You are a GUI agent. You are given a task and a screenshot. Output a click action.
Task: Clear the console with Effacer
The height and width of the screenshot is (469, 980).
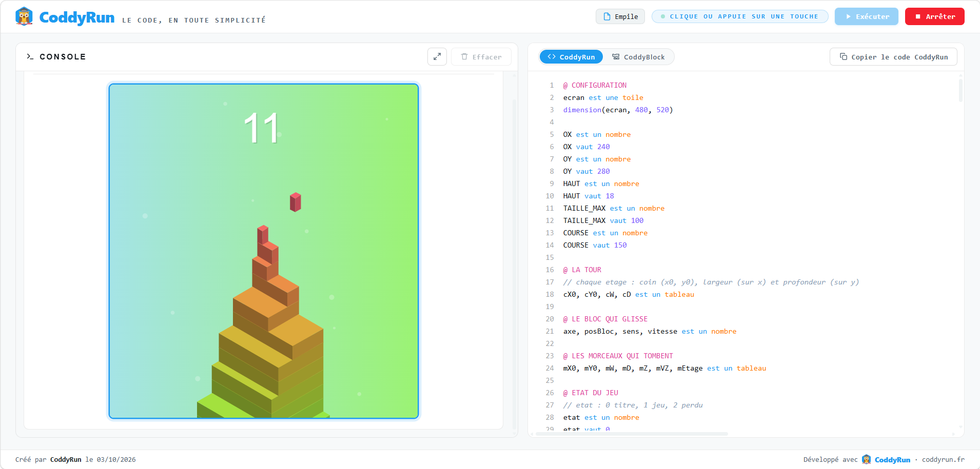481,57
